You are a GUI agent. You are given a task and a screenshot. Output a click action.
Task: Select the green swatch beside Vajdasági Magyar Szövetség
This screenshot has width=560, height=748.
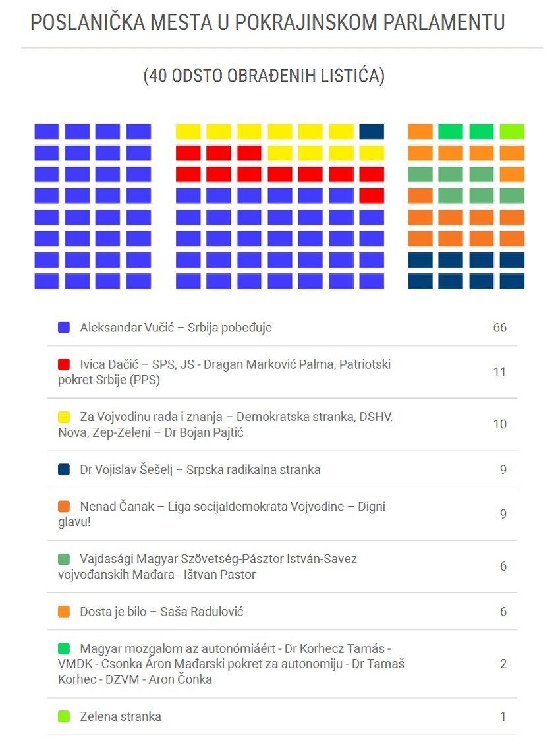tap(64, 559)
